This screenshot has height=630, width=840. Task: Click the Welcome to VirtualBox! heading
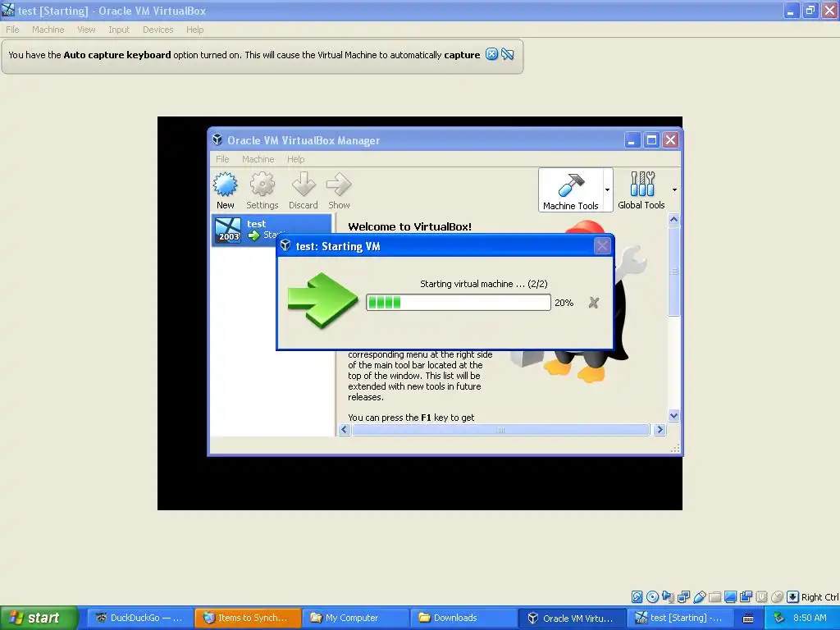pyautogui.click(x=410, y=226)
